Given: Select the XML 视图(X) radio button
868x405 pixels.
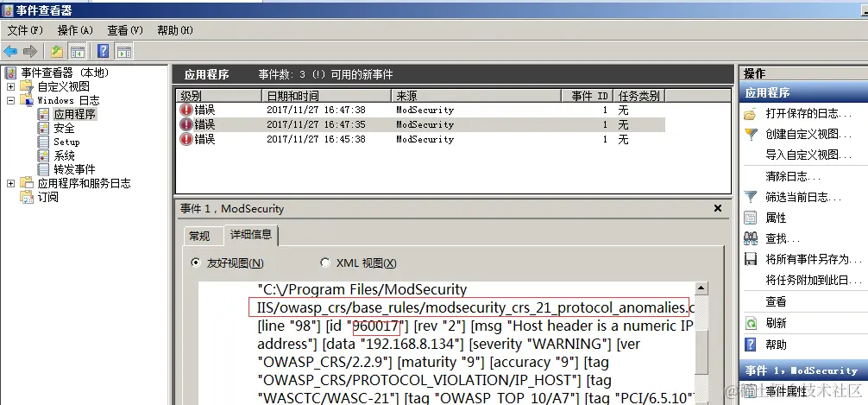Looking at the screenshot, I should point(325,263).
